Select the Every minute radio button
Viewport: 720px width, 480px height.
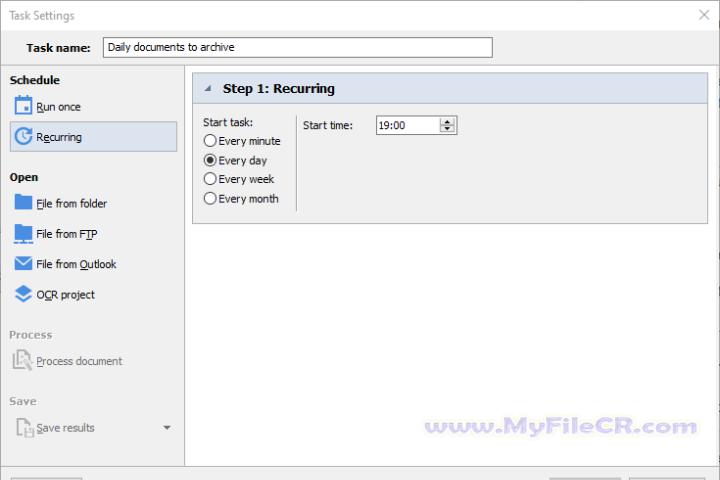coord(210,141)
